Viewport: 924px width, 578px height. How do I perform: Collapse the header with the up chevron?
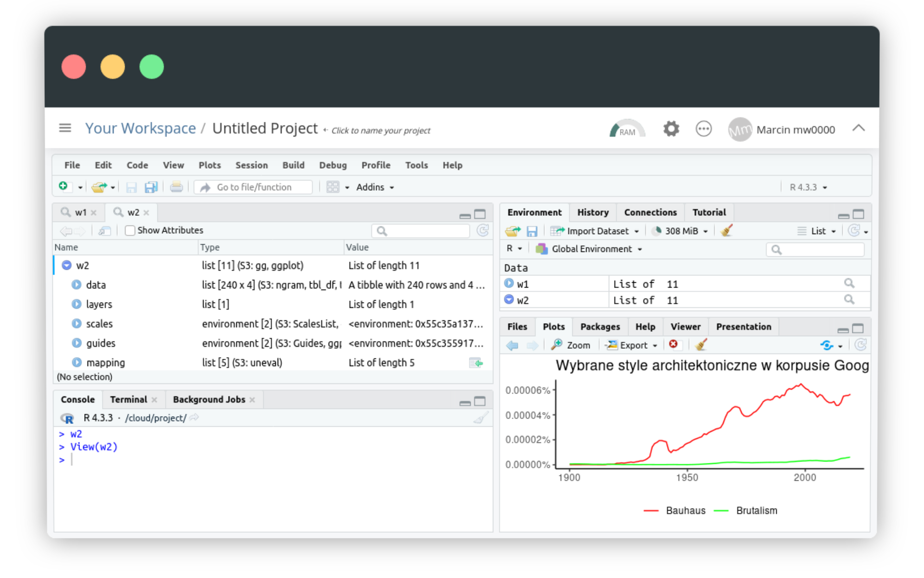coord(859,128)
